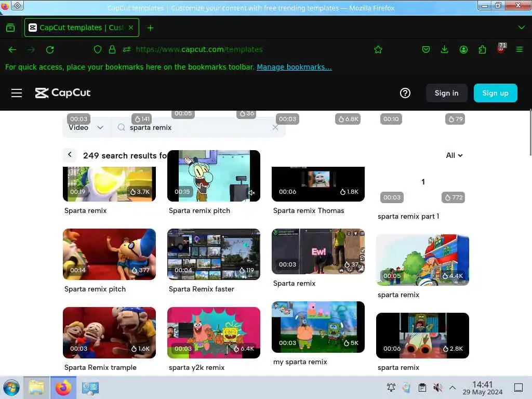Click the uBlock extension icon with 71 badge
This screenshot has width=532, height=399.
(501, 48)
